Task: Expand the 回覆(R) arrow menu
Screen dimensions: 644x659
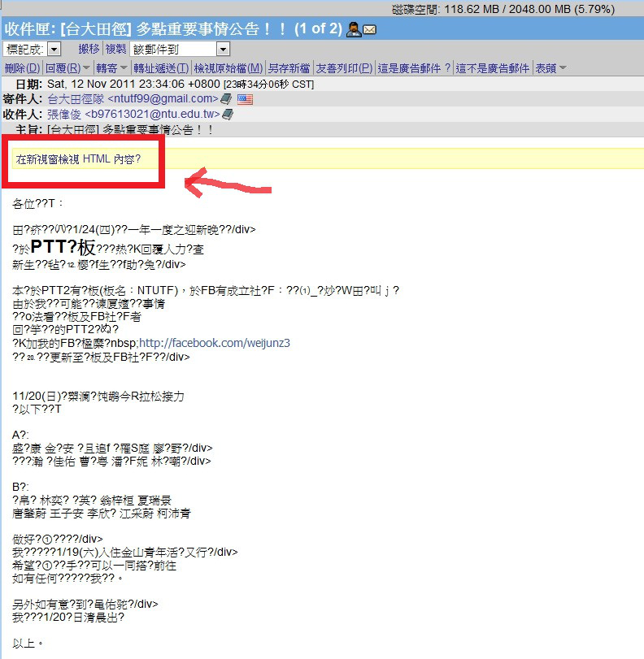Action: (86, 67)
